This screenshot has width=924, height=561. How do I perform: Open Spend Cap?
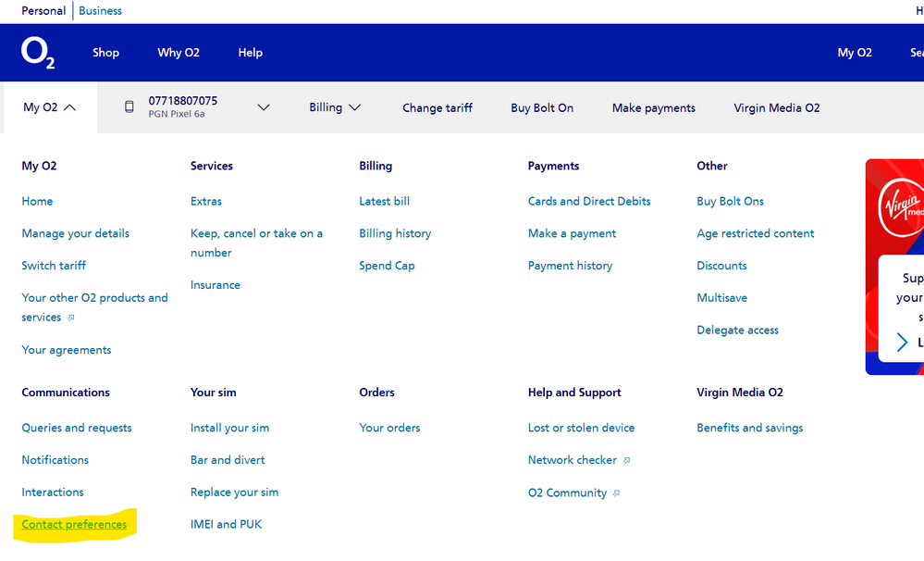pyautogui.click(x=387, y=266)
